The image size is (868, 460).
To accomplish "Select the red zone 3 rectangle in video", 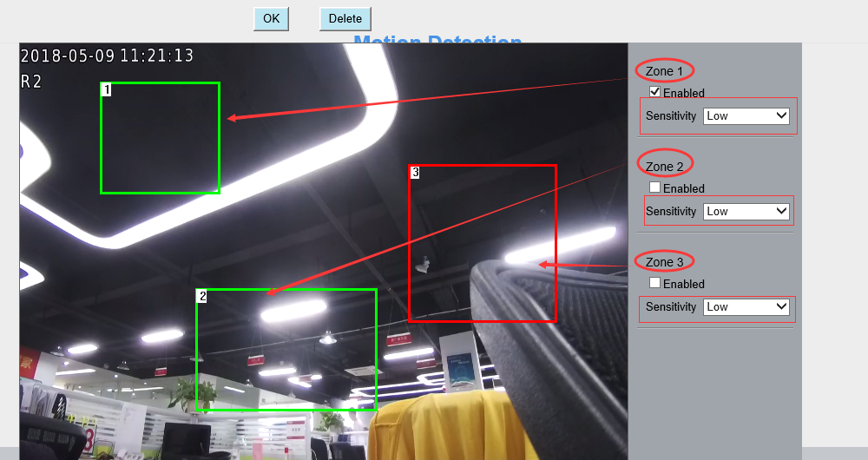I will pyautogui.click(x=482, y=243).
